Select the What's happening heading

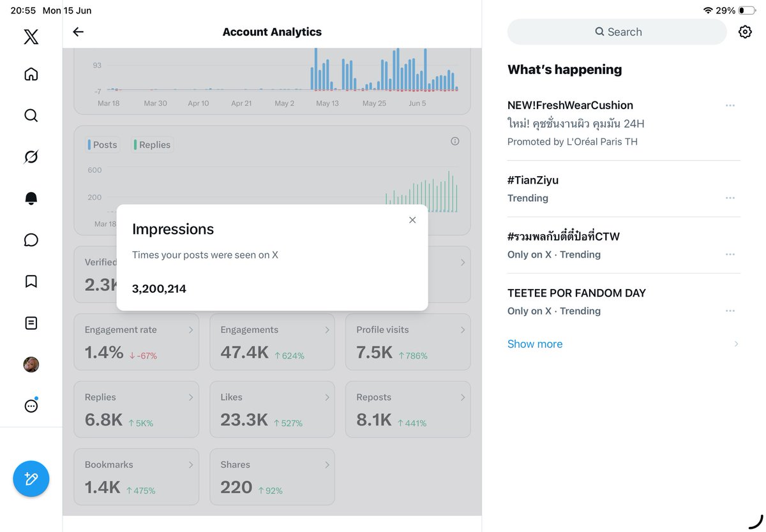564,70
